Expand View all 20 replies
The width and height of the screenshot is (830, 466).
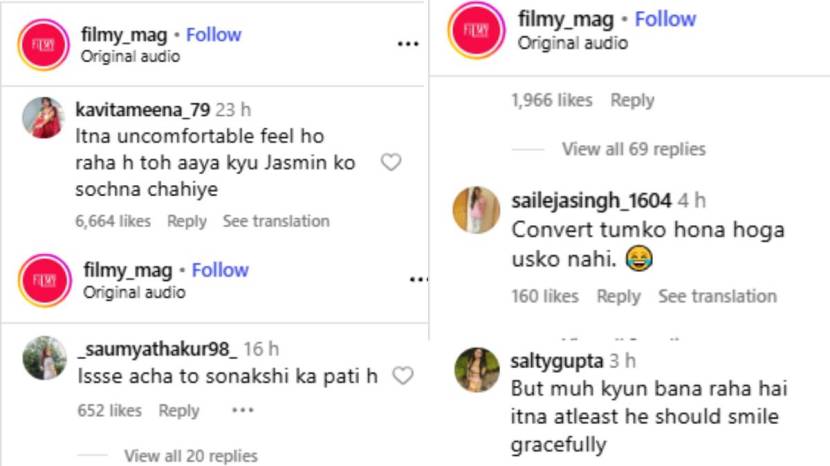tap(190, 456)
